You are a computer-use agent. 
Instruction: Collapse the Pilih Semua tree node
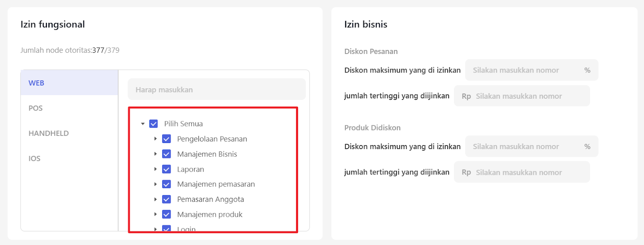(x=142, y=124)
